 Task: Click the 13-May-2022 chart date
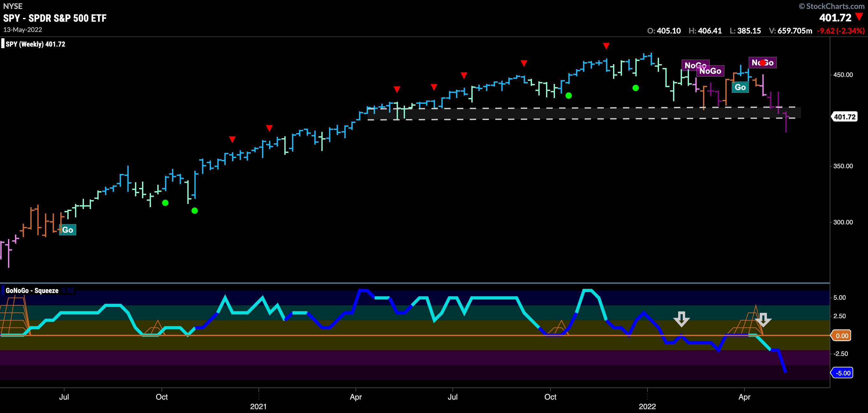click(x=23, y=30)
